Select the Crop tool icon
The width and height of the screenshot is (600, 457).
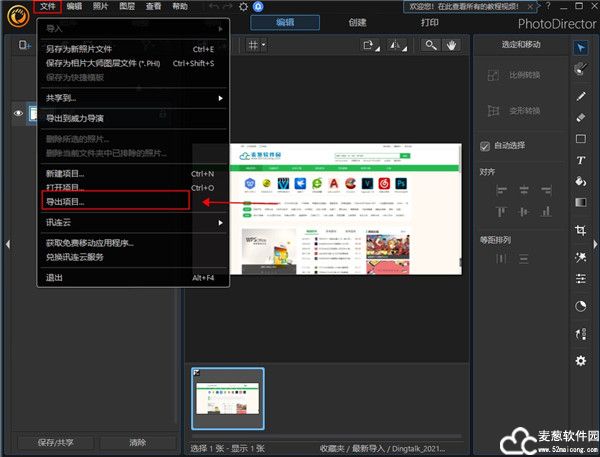pyautogui.click(x=581, y=229)
